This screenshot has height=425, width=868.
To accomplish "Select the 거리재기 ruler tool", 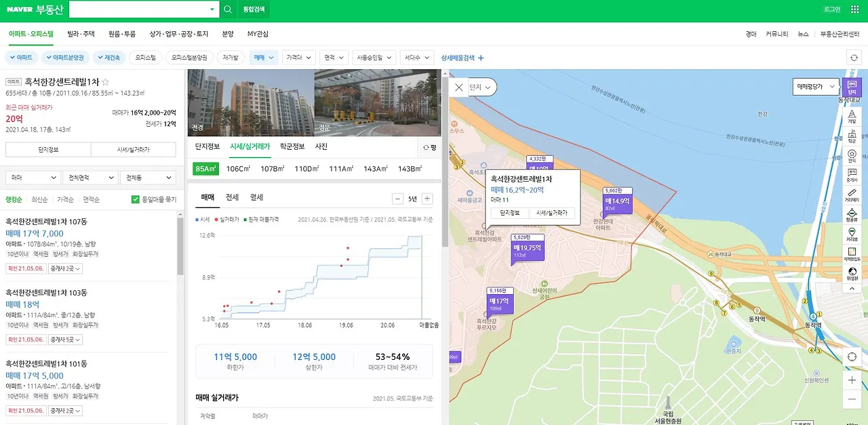I will click(x=852, y=196).
